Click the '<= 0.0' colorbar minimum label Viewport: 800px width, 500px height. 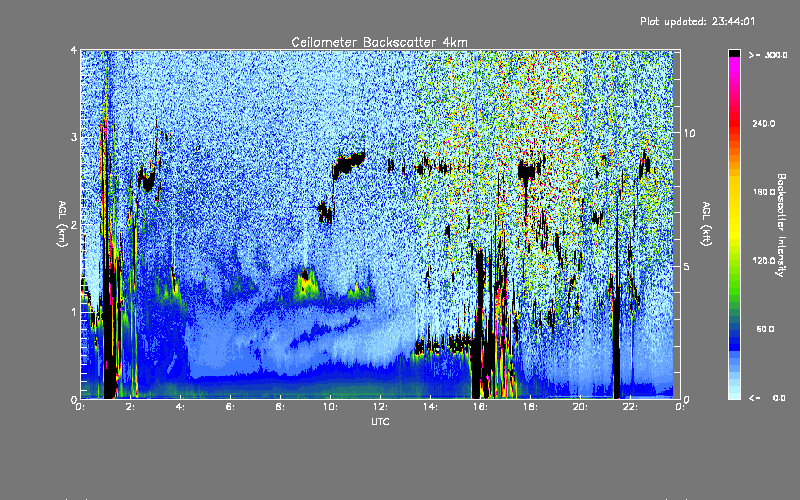point(768,397)
